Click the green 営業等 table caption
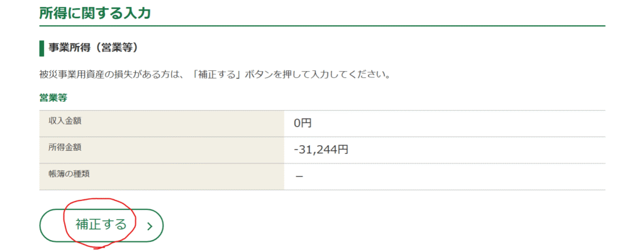 53,97
